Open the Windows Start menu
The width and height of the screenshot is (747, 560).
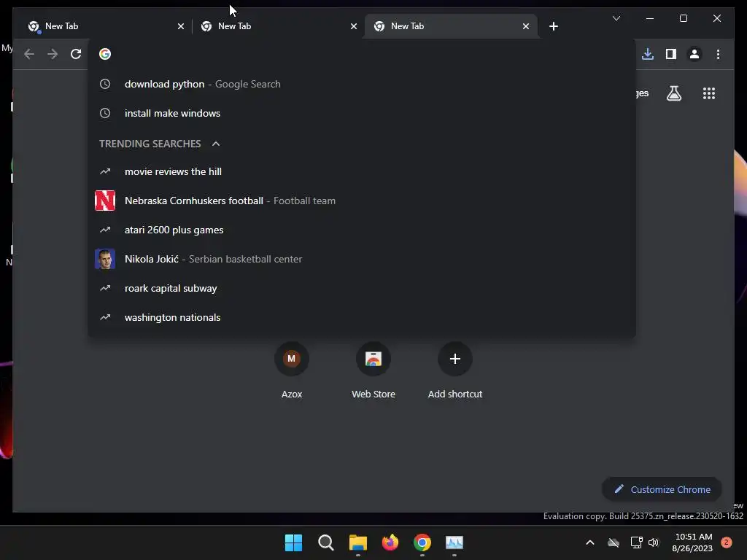pos(293,542)
